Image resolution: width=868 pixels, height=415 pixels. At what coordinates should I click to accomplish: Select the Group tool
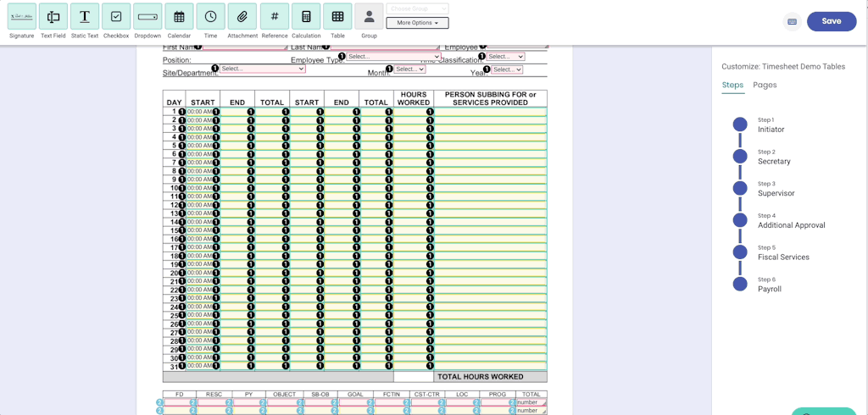tap(370, 16)
